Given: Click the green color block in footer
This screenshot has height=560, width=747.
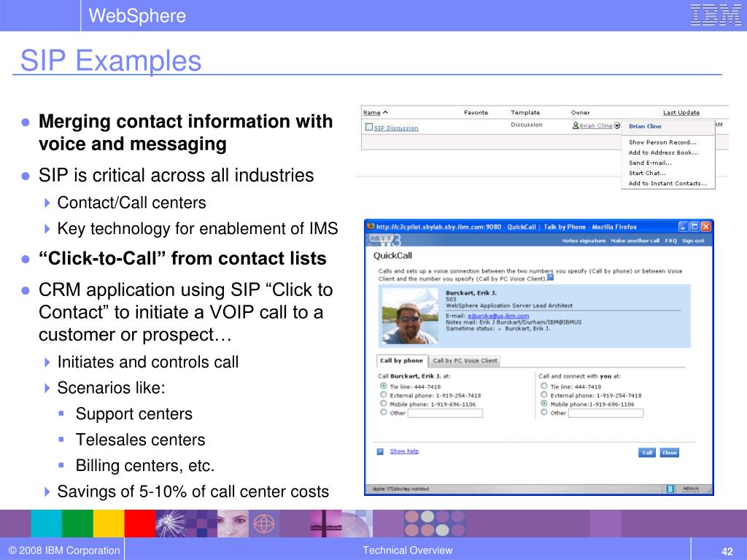Looking at the screenshot, I should pos(77,524).
